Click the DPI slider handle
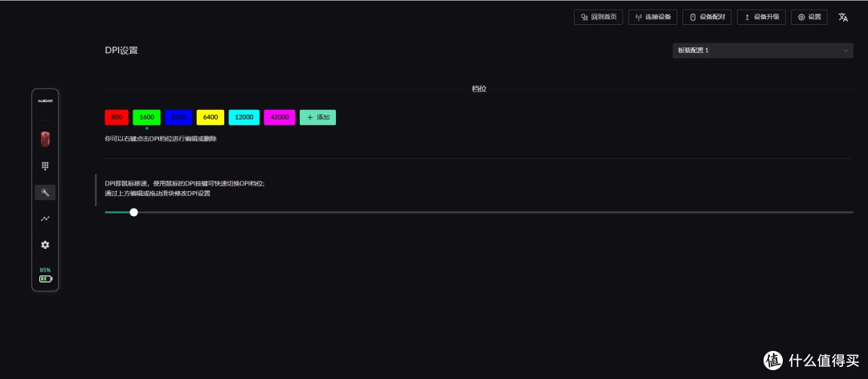868x379 pixels. (133, 212)
